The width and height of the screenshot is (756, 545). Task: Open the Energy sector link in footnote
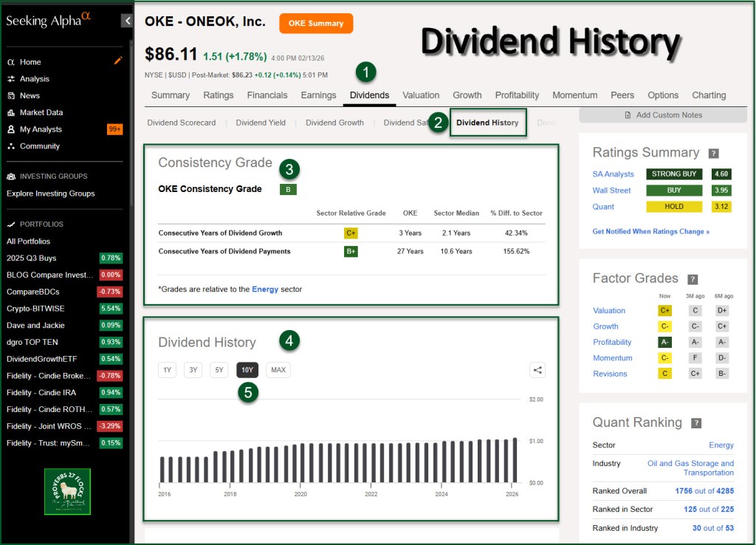pos(265,289)
